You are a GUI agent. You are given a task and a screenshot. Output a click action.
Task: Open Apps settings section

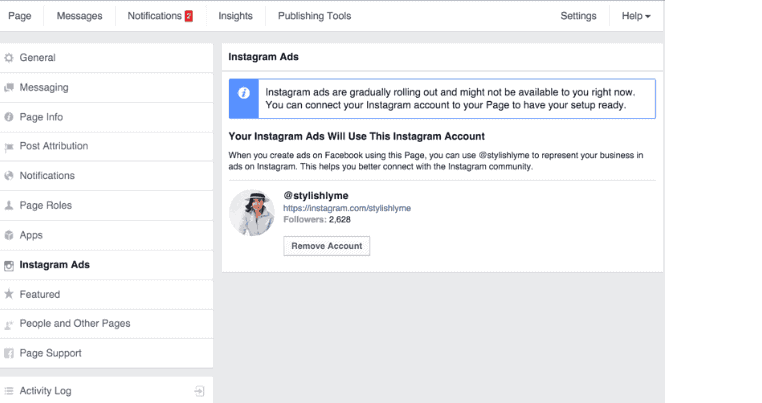click(106, 235)
